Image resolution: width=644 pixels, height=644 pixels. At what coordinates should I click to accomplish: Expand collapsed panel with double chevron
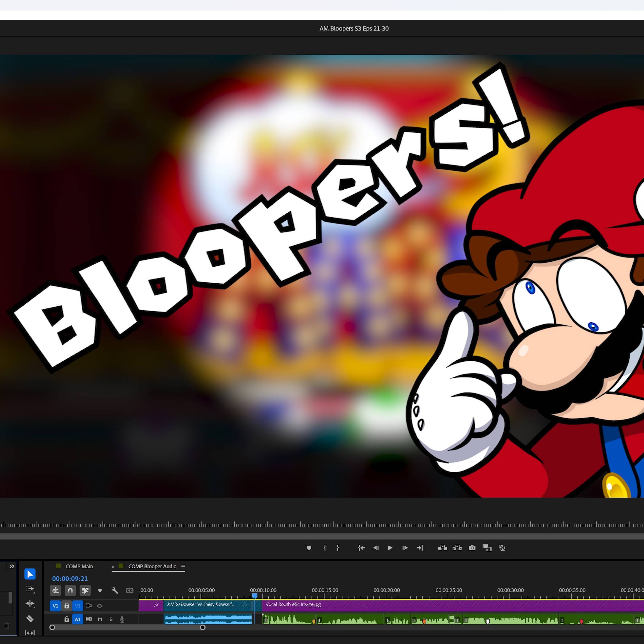(x=12, y=566)
